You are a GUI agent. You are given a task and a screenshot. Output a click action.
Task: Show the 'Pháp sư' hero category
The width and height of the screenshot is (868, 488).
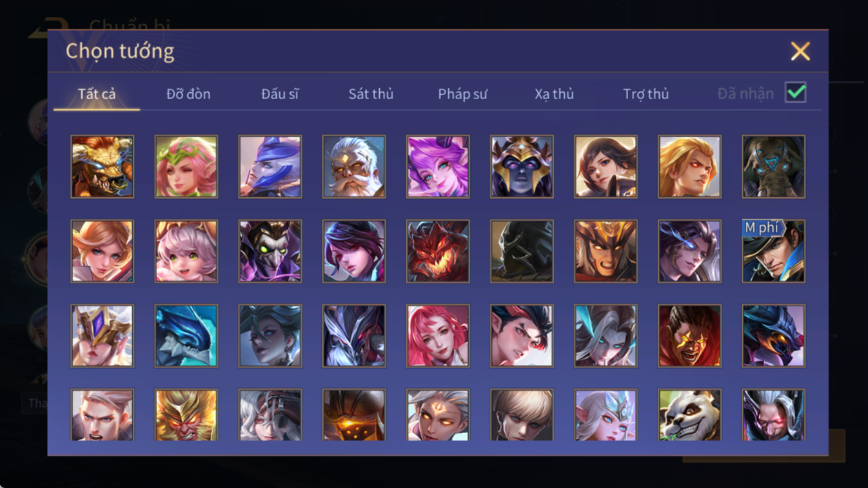462,94
